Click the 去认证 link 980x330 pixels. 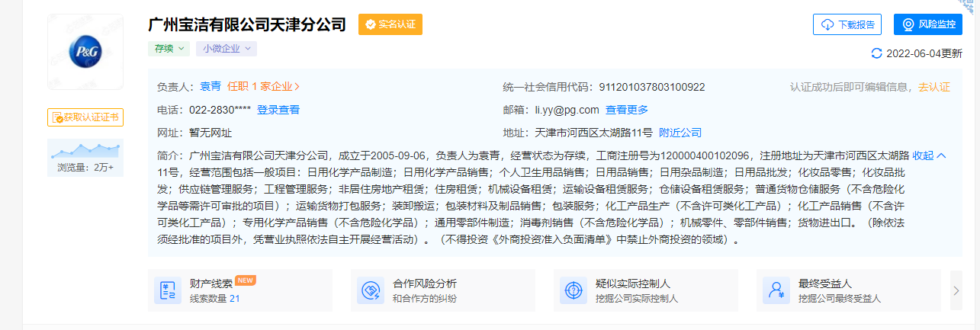pyautogui.click(x=934, y=87)
